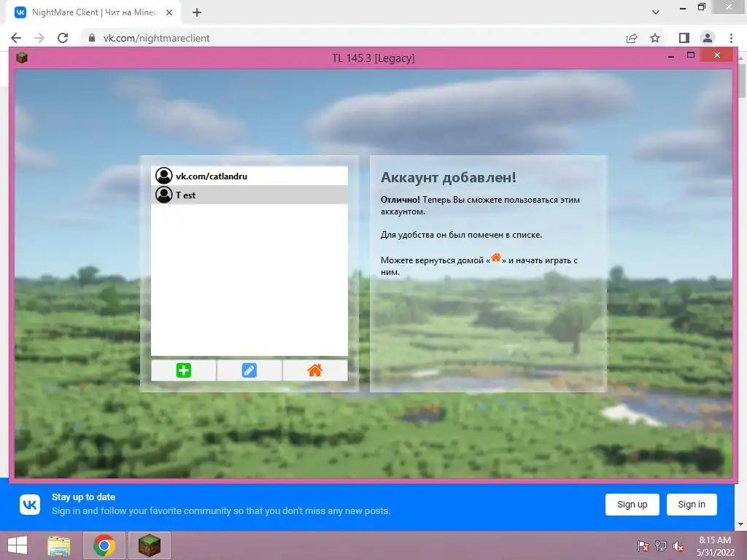This screenshot has width=747, height=560.
Task: Open Chrome side panel
Action: (684, 38)
